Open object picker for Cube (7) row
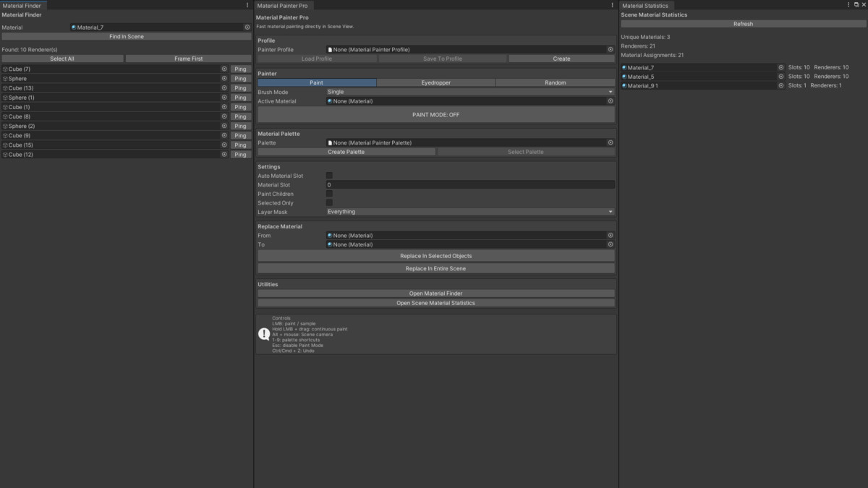The width and height of the screenshot is (868, 488). point(224,69)
